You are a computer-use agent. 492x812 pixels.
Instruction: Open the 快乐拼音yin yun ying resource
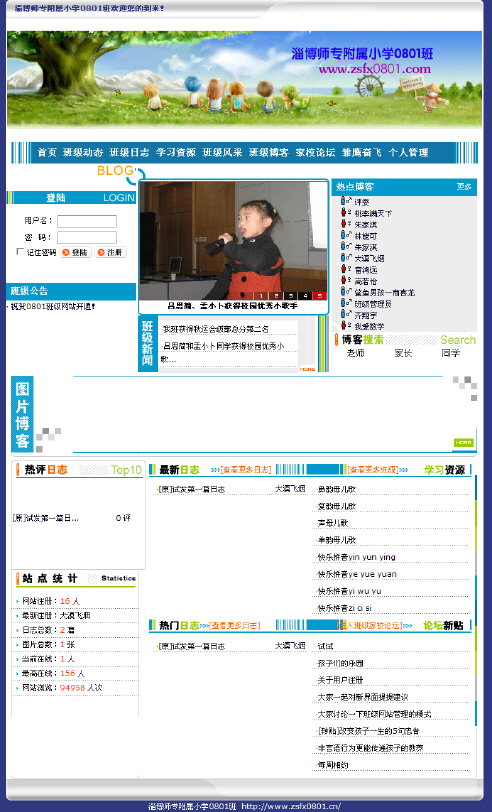(356, 557)
